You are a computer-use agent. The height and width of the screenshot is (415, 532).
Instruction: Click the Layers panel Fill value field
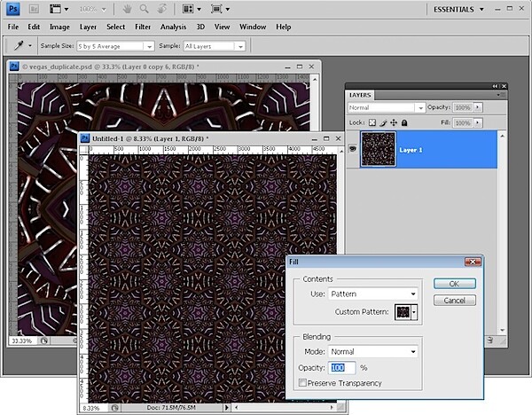[463, 123]
